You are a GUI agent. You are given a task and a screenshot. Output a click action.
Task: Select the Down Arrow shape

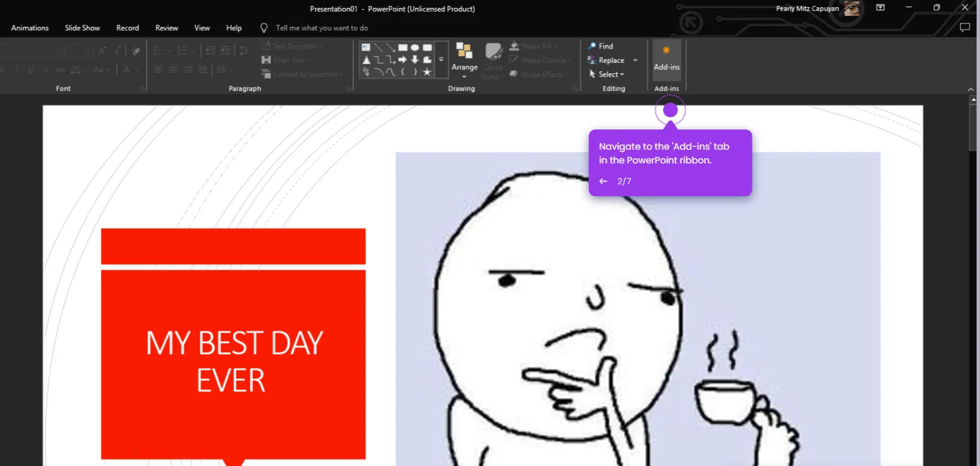[414, 59]
